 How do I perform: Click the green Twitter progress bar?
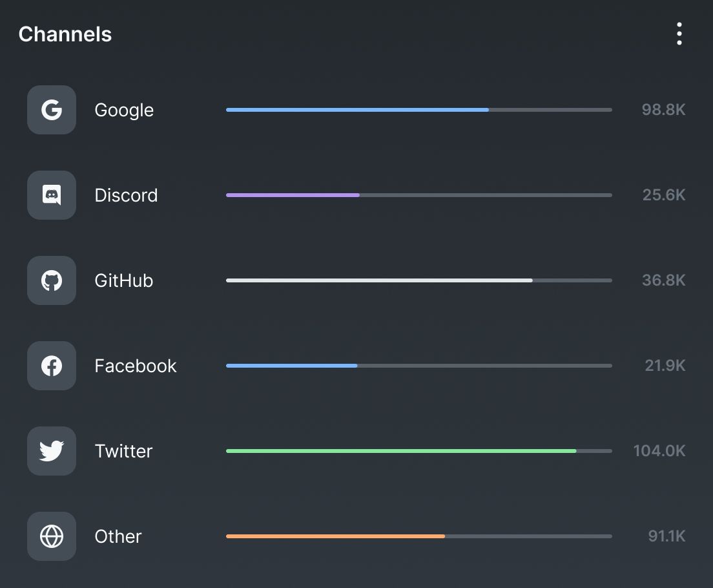[400, 451]
